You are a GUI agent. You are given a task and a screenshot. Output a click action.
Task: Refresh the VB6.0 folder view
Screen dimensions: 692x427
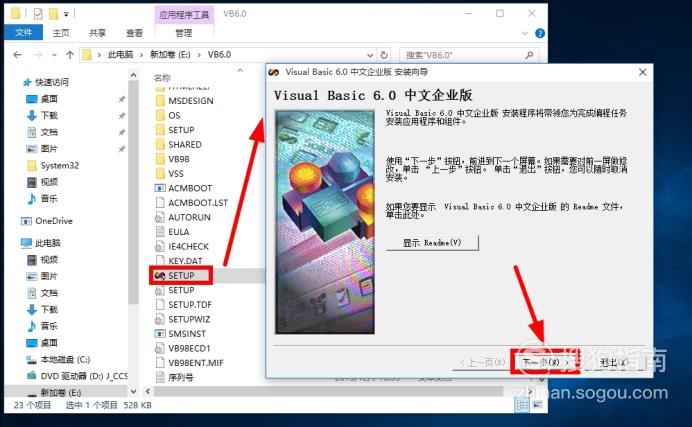tap(384, 55)
